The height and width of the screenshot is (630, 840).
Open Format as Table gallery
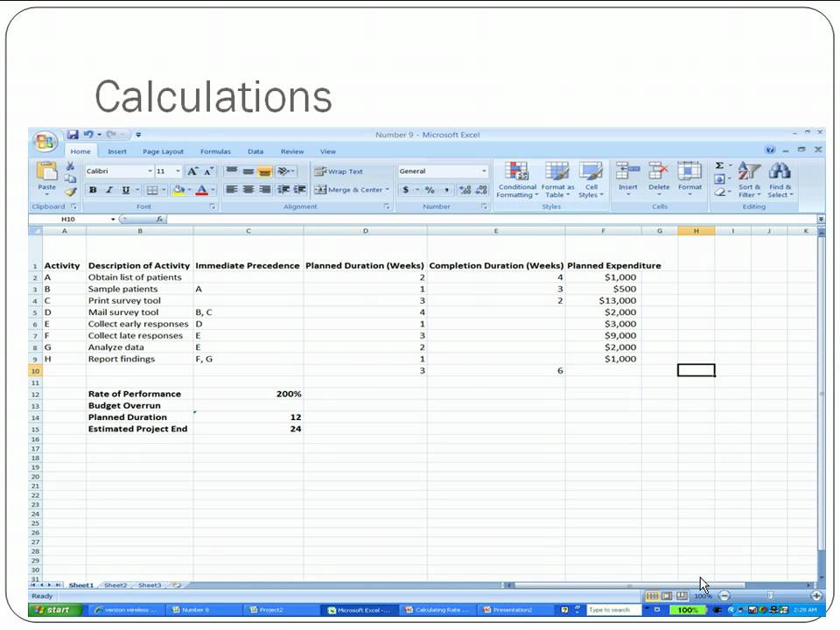557,180
